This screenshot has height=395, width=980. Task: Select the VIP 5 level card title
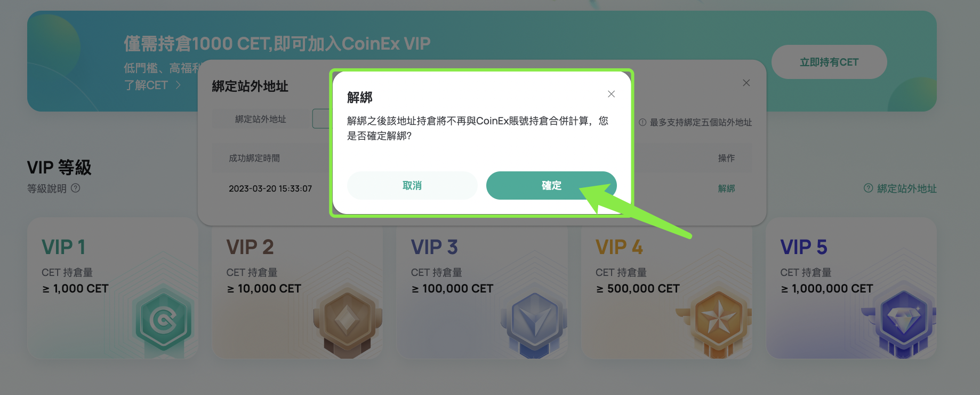point(804,247)
